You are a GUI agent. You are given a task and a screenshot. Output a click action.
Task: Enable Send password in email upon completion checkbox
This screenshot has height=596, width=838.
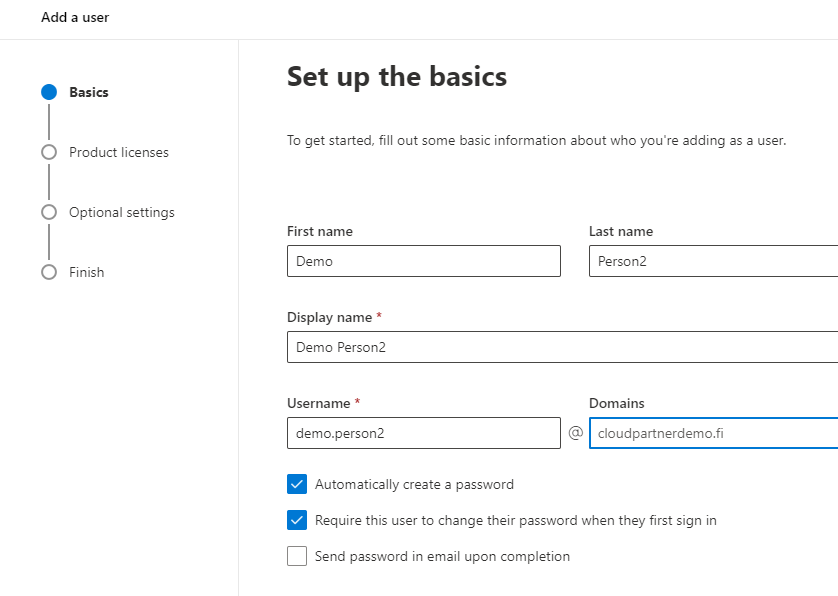(x=297, y=557)
